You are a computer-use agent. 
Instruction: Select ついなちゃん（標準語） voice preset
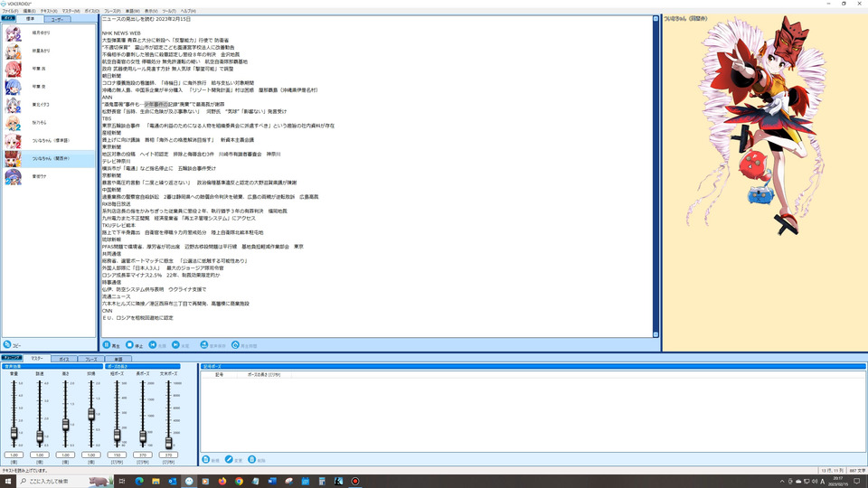click(49, 141)
